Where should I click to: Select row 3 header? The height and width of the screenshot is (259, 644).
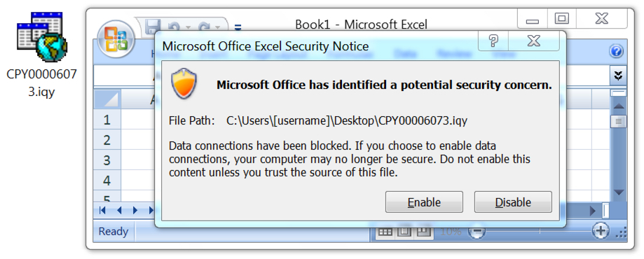click(x=107, y=160)
